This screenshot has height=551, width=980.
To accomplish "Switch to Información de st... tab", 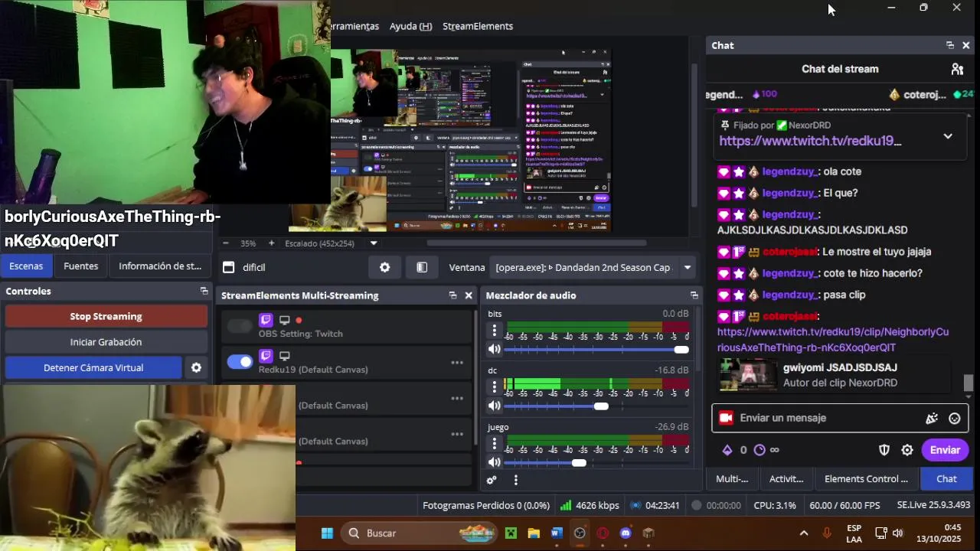I will click(x=160, y=266).
